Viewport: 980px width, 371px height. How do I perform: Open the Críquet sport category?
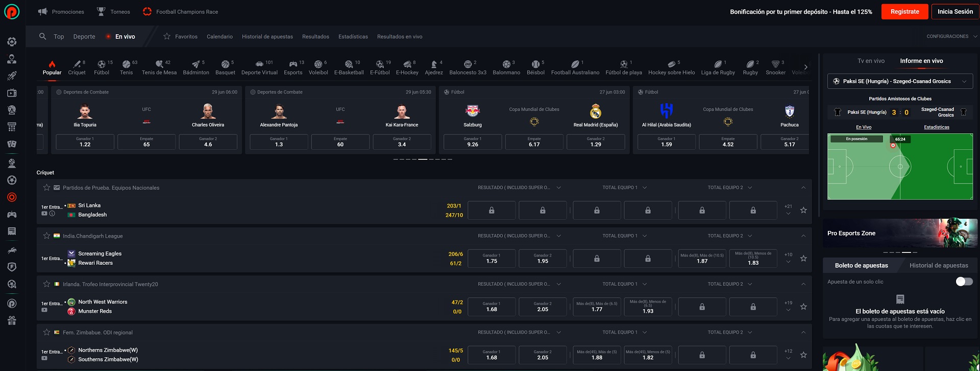(x=77, y=67)
